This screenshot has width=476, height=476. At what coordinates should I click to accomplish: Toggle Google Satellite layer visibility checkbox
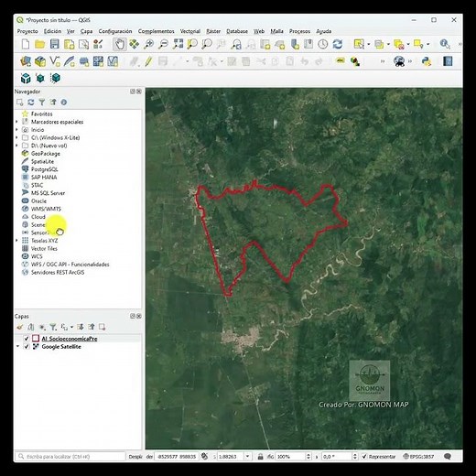coord(27,347)
